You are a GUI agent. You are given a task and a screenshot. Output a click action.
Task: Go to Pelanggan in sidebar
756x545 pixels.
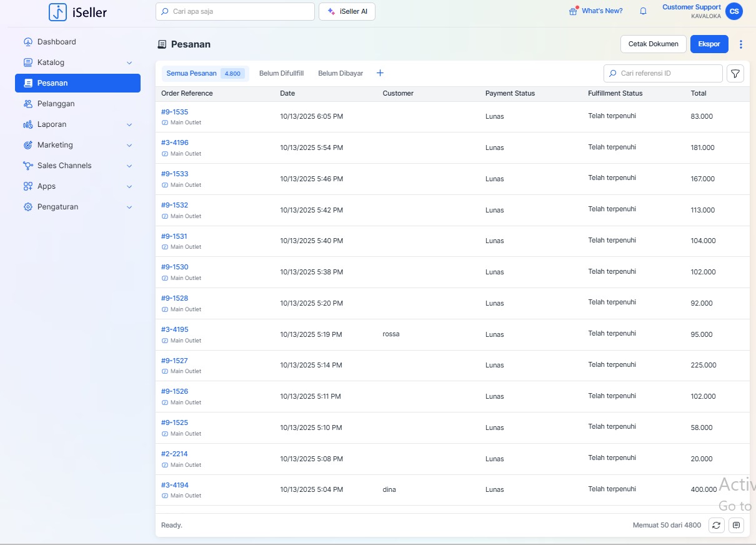[x=56, y=104]
